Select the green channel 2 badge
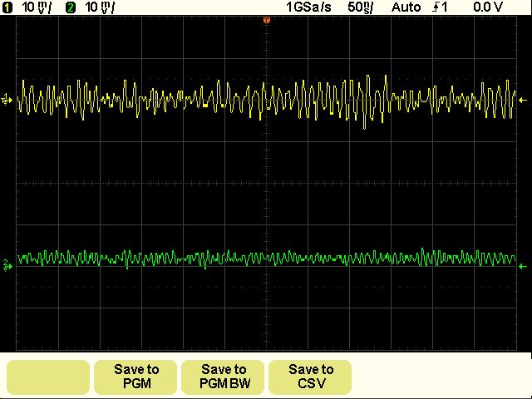532x399 pixels. pyautogui.click(x=71, y=7)
